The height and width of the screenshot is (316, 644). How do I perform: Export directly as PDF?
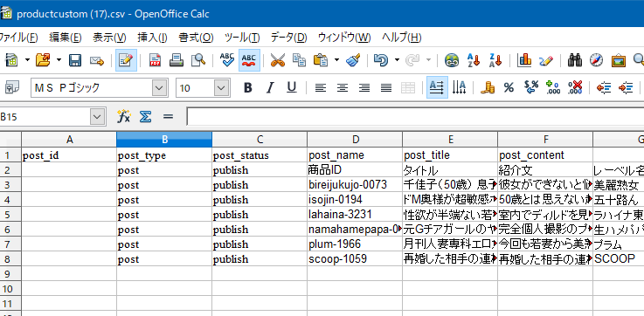155,61
